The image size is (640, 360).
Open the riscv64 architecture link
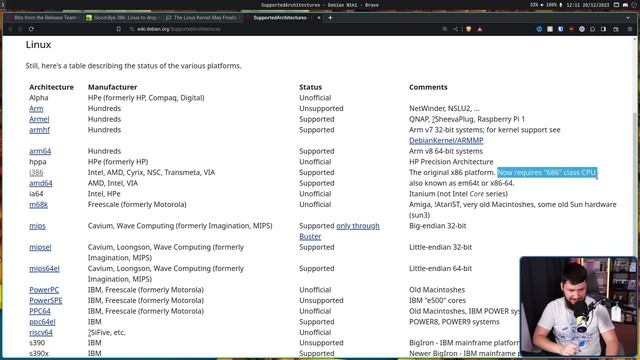[x=41, y=332]
